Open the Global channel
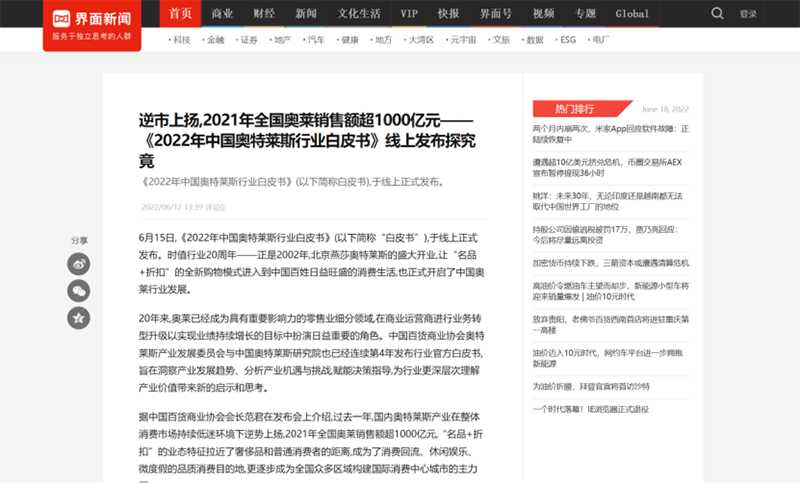 (631, 14)
